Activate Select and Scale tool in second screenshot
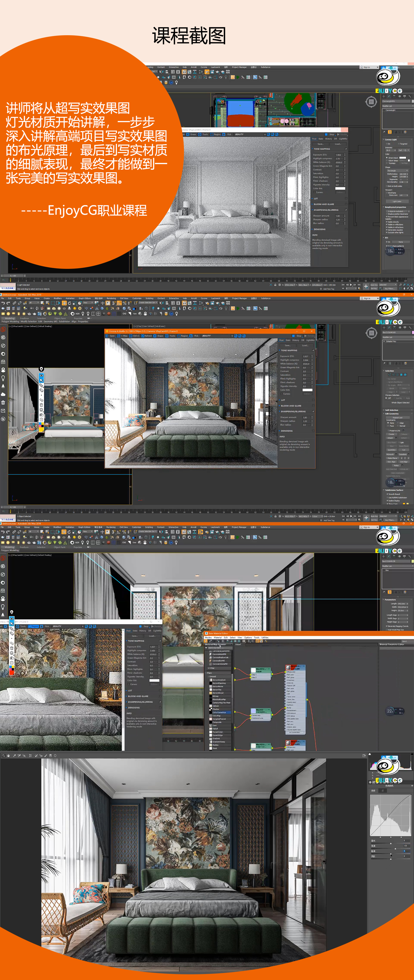 click(x=74, y=303)
